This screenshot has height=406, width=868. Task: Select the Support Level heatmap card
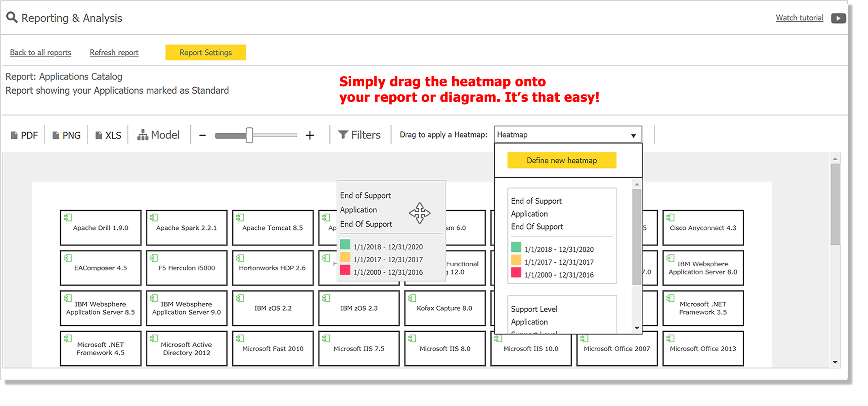pyautogui.click(x=562, y=315)
